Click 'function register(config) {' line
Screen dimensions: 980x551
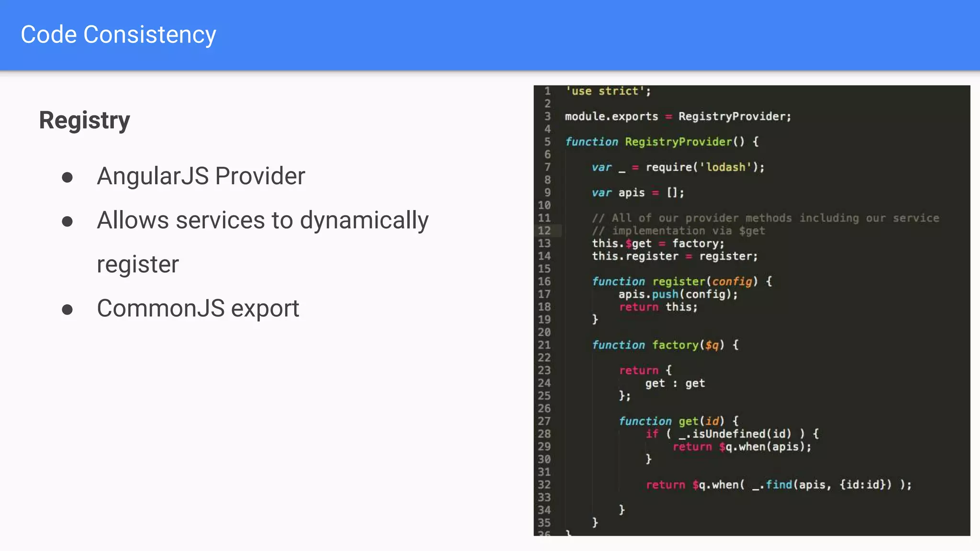682,282
